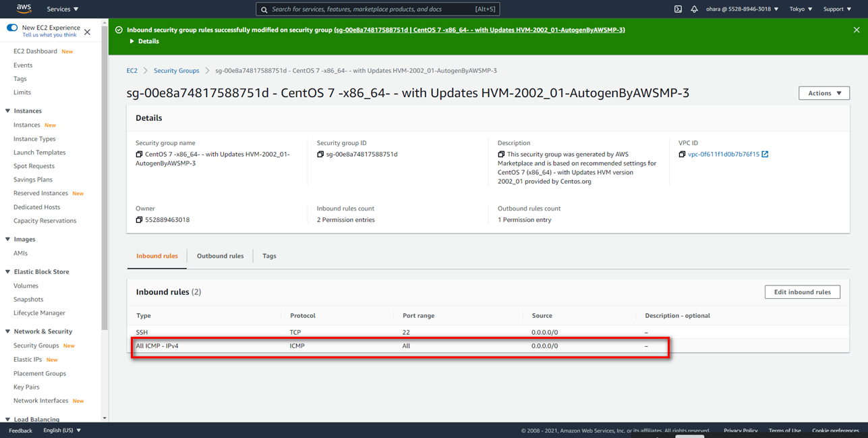
Task: Open the English (US) language dropdown
Action: tap(62, 430)
